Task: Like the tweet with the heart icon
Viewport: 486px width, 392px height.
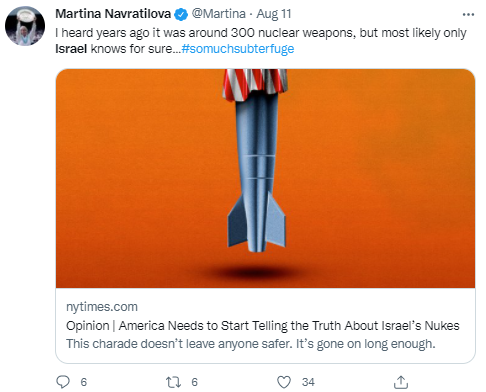Action: 284,382
